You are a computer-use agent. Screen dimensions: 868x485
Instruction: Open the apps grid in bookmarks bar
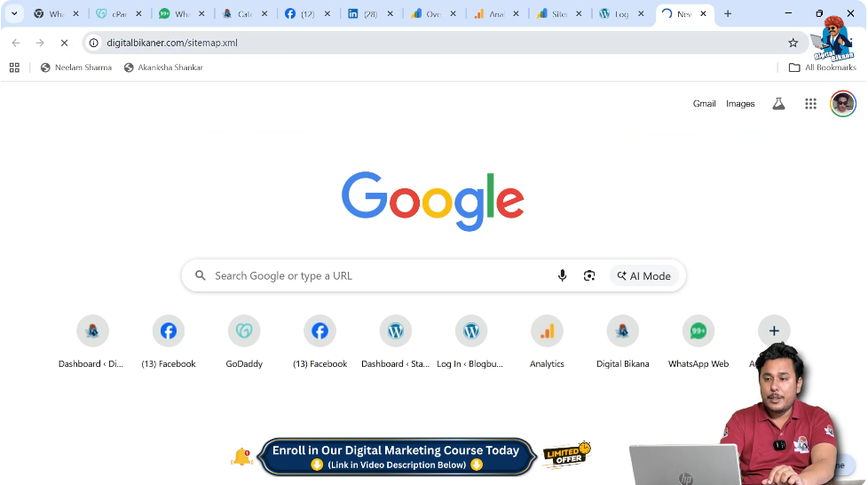click(x=14, y=68)
